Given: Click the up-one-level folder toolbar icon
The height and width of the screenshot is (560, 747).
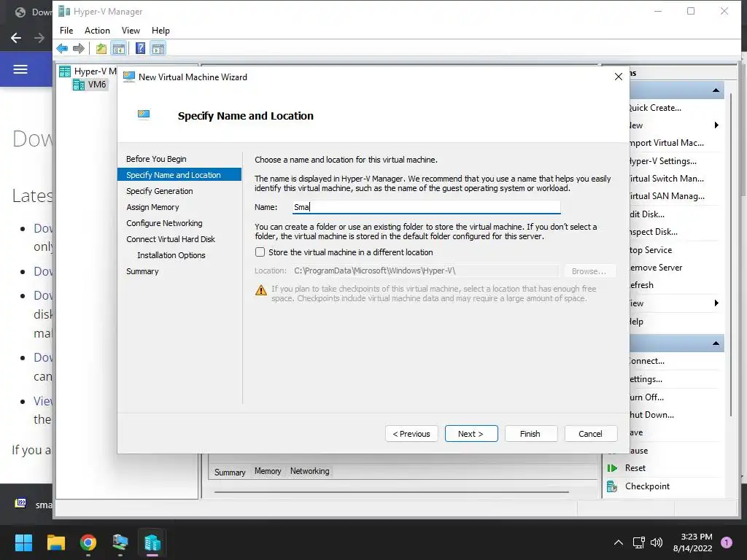Looking at the screenshot, I should (x=101, y=48).
